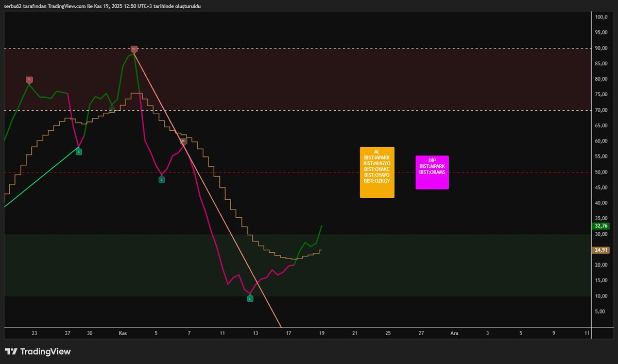
Task: Click the 30 date label on time axis
Action: click(90, 333)
